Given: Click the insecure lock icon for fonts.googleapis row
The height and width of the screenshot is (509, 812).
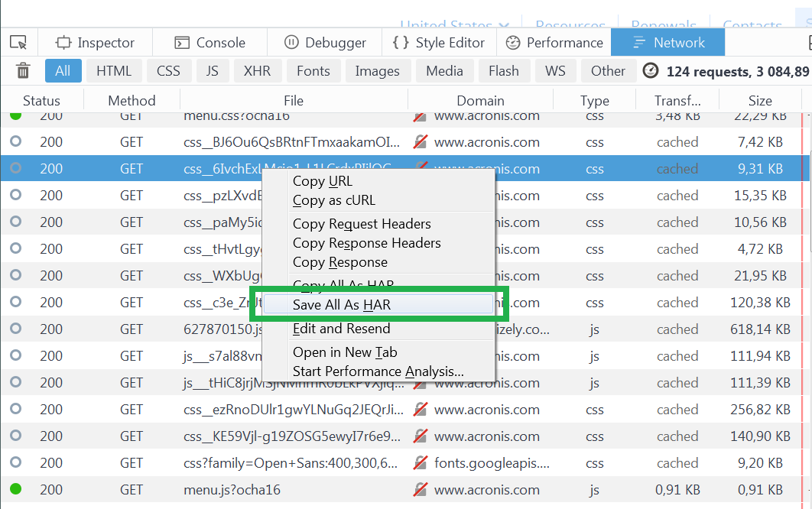Looking at the screenshot, I should pyautogui.click(x=420, y=463).
